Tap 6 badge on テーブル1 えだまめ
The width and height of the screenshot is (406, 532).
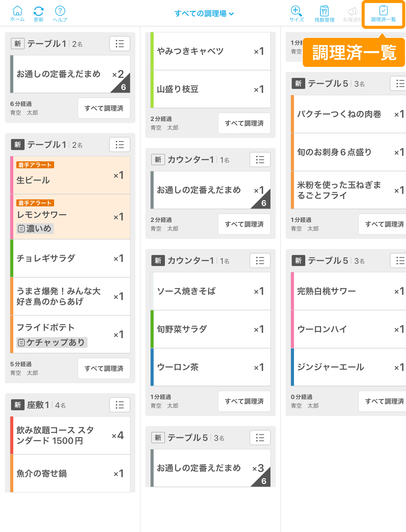pyautogui.click(x=123, y=87)
